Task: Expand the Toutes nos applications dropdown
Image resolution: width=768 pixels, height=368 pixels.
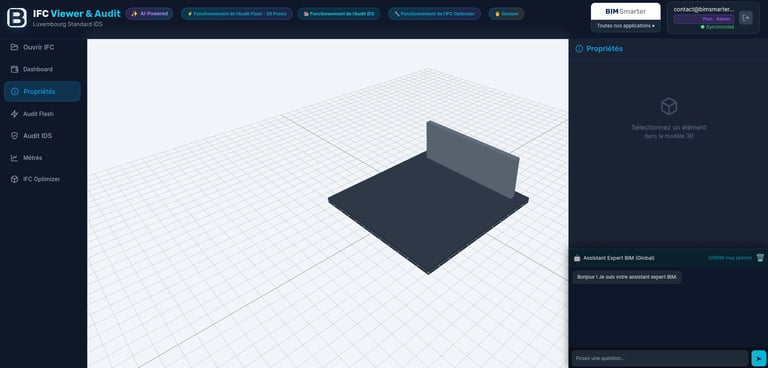Action: (625, 25)
